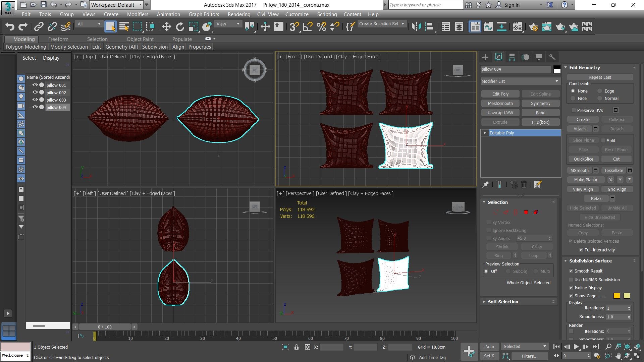Screen dimensions: 644x362
Task: Open the Create Selection Set dropdown
Action: point(382,24)
